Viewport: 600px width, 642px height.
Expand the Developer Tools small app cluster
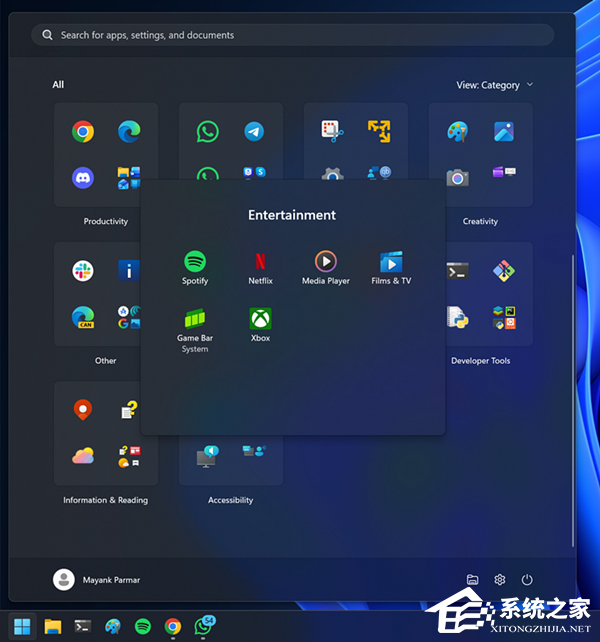pos(504,317)
